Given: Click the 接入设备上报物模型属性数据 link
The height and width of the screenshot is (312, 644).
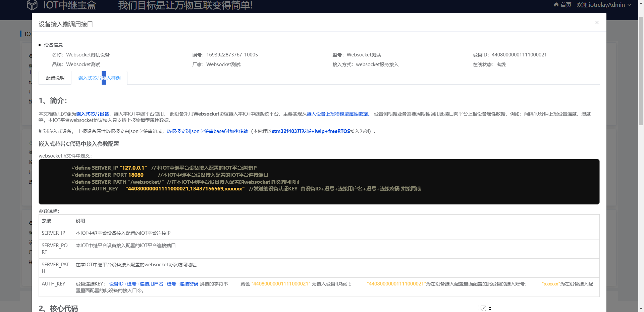Looking at the screenshot, I should [x=337, y=114].
